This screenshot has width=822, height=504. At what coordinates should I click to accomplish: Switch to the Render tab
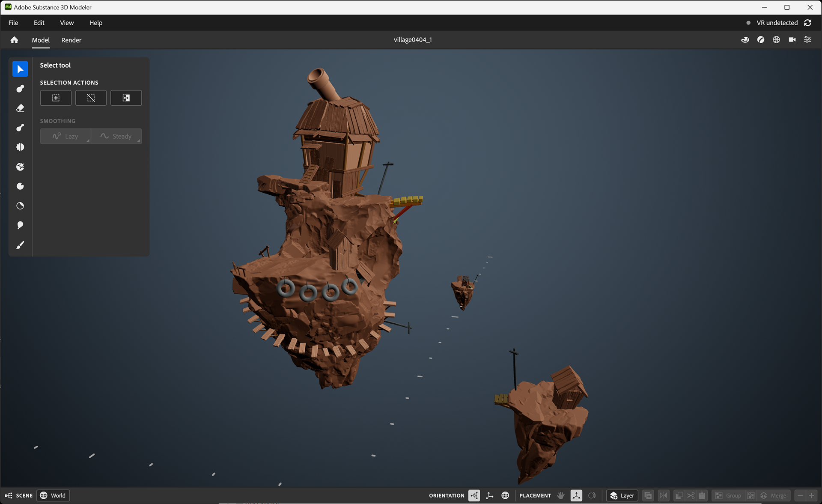point(71,40)
